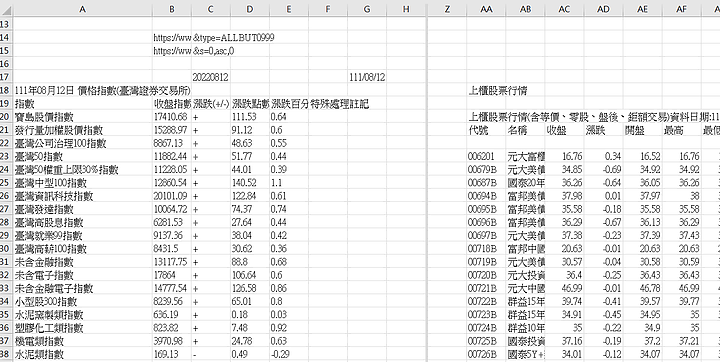Select the 特殊處理註記 header cell
Image resolution: width=720 pixels, height=362 pixels.
(x=328, y=103)
